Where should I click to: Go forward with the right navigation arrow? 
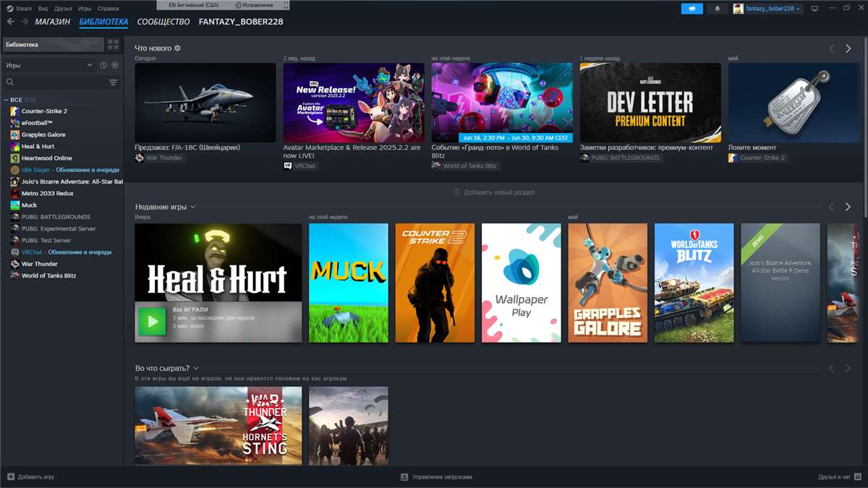click(25, 22)
